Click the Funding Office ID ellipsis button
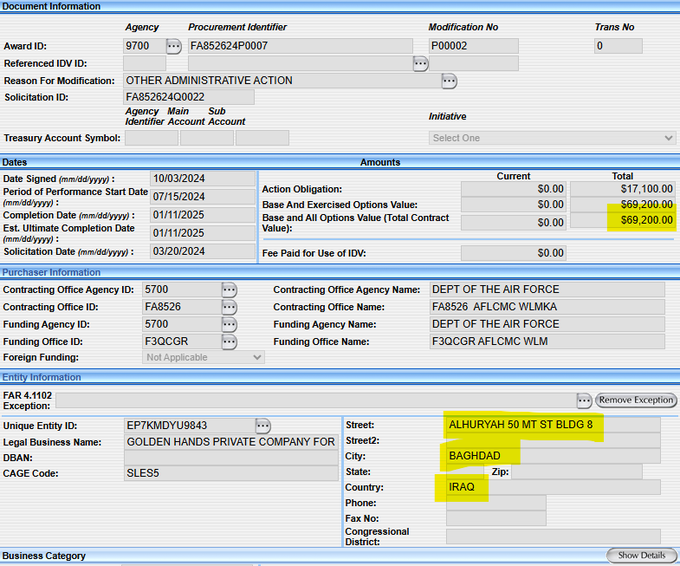The width and height of the screenshot is (680, 566). (229, 342)
